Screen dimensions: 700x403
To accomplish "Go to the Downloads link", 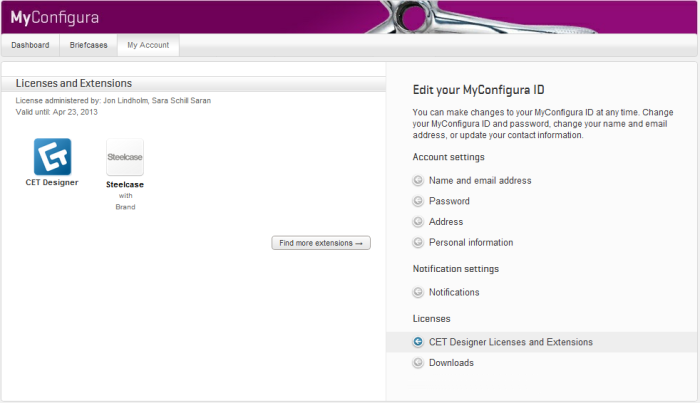I will pos(451,363).
